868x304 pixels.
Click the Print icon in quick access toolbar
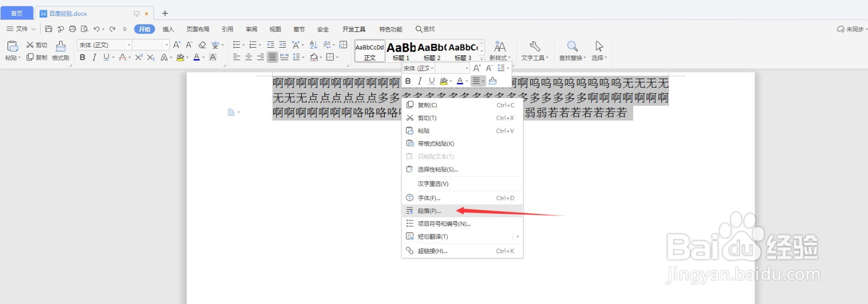tap(72, 29)
